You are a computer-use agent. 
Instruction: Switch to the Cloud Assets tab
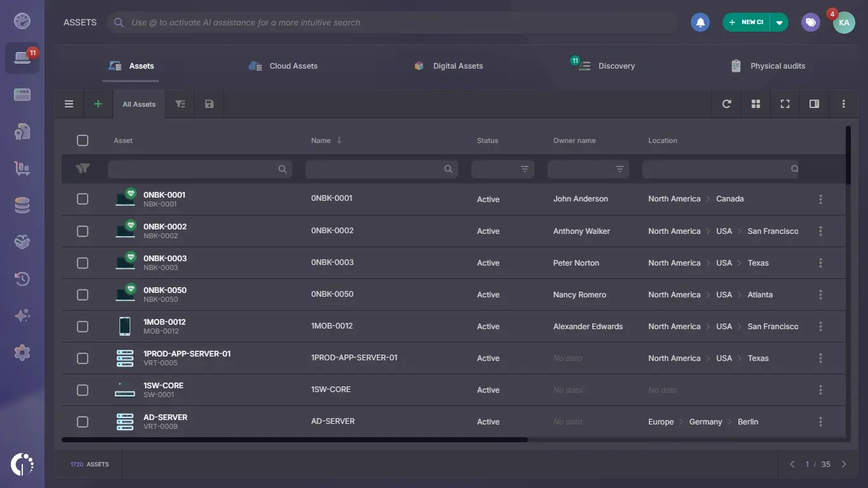(283, 65)
